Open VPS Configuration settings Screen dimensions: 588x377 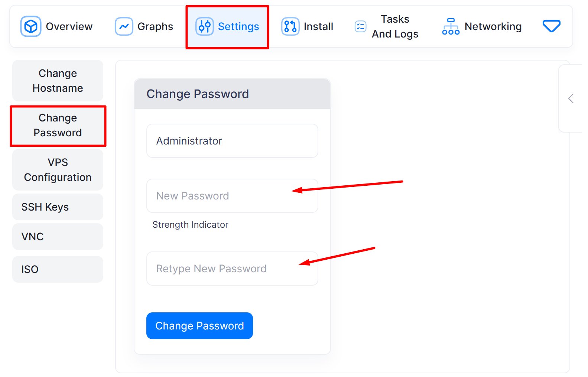click(x=58, y=170)
